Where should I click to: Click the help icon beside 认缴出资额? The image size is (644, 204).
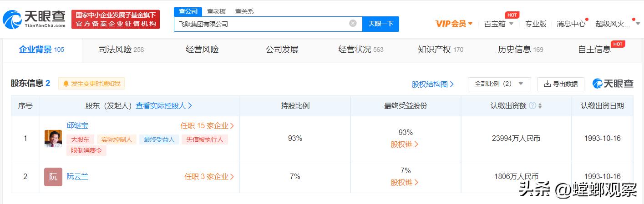pyautogui.click(x=532, y=106)
